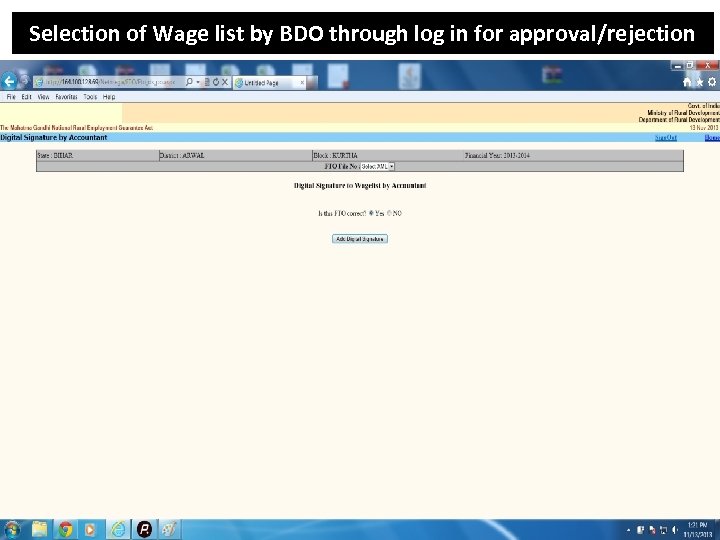Click 'Digital Signature to Wagelist by Accountant' text
Viewport: 720px width, 540px height.
(360, 186)
